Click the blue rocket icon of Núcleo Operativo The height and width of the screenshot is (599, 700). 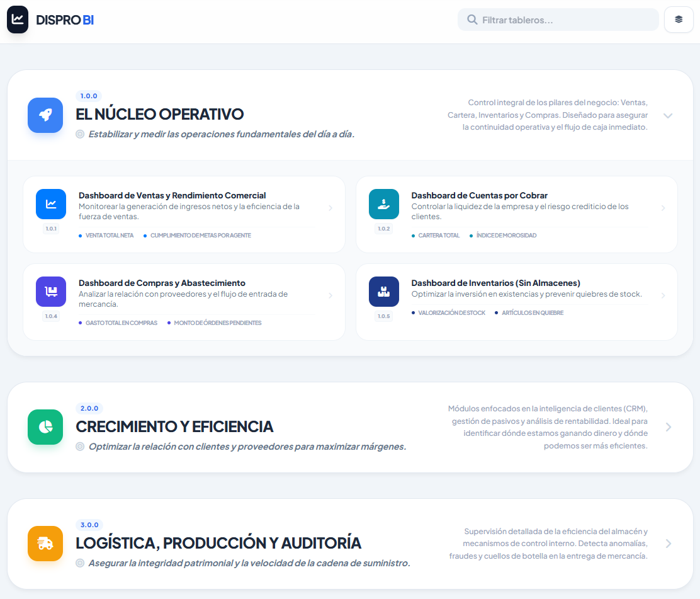[x=45, y=115]
